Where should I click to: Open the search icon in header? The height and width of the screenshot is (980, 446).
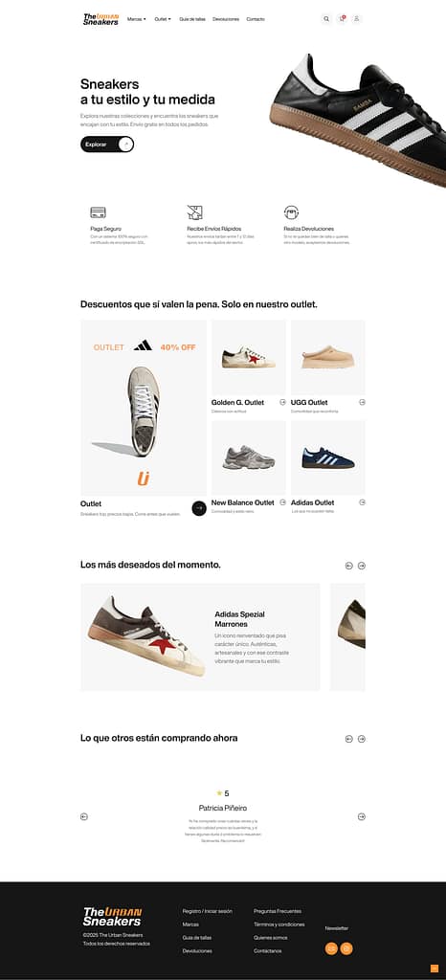[326, 19]
